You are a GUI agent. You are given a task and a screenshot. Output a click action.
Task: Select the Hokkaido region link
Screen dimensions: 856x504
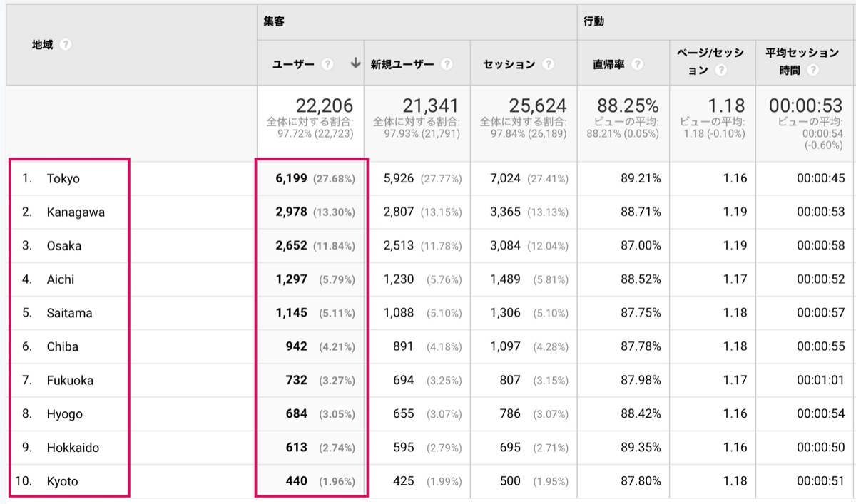point(73,448)
